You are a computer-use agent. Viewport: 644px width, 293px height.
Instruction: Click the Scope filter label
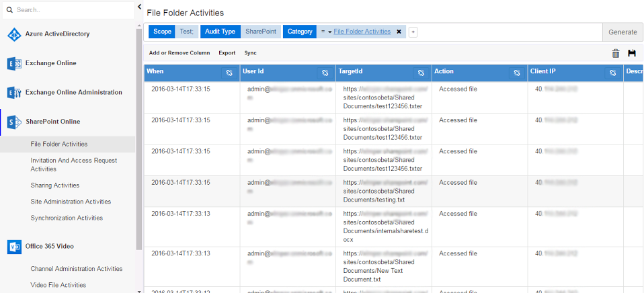(x=162, y=32)
